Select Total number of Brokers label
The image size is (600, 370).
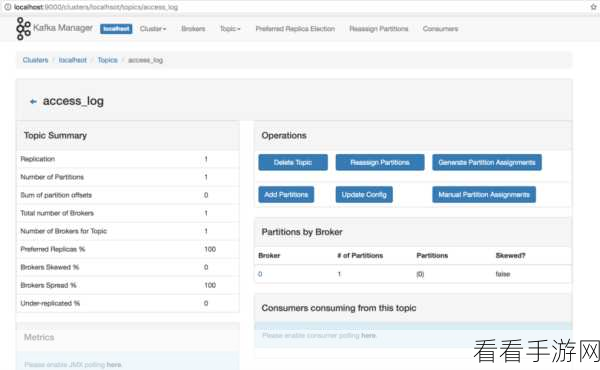57,213
